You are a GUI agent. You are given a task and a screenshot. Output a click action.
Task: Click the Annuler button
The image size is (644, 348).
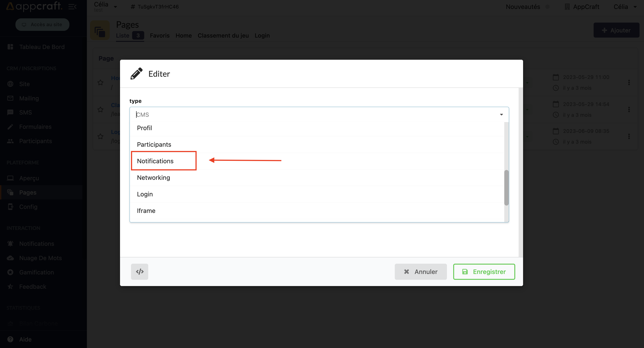pyautogui.click(x=421, y=271)
